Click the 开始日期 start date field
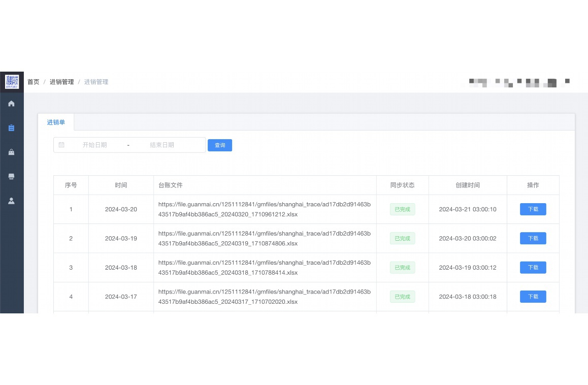The width and height of the screenshot is (588, 385). click(x=95, y=145)
